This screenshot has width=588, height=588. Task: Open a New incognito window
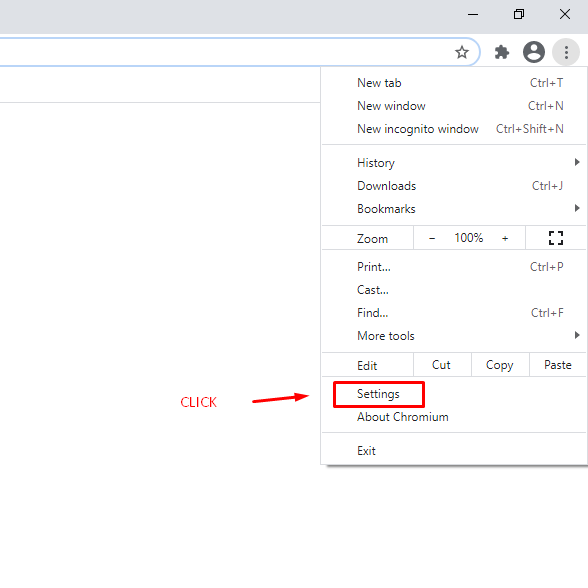point(454,129)
